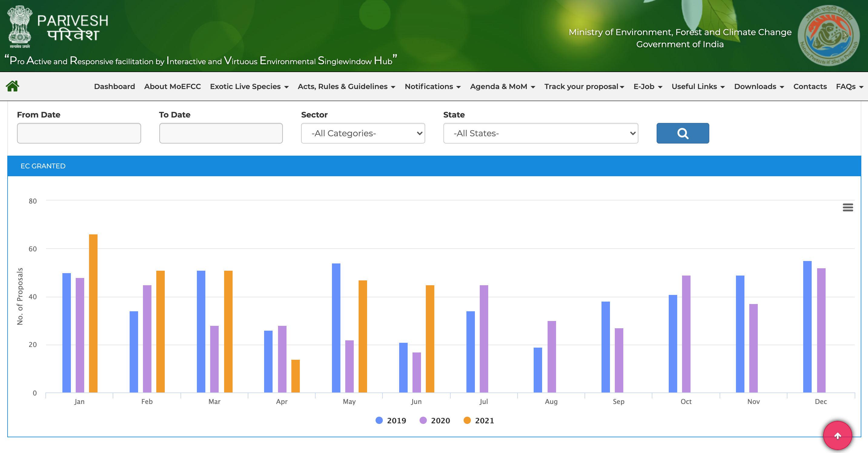The width and height of the screenshot is (868, 453).
Task: Toggle the 2019 series in chart legend
Action: (391, 421)
